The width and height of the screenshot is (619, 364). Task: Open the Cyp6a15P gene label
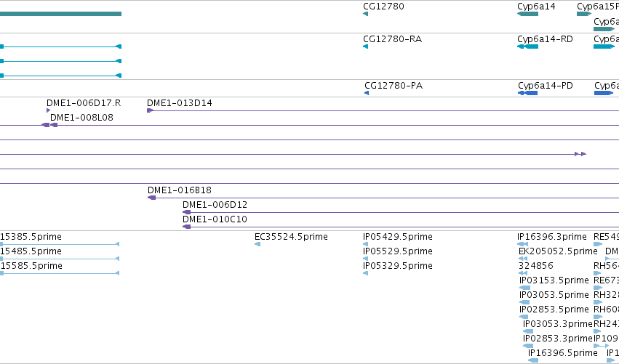click(x=598, y=7)
